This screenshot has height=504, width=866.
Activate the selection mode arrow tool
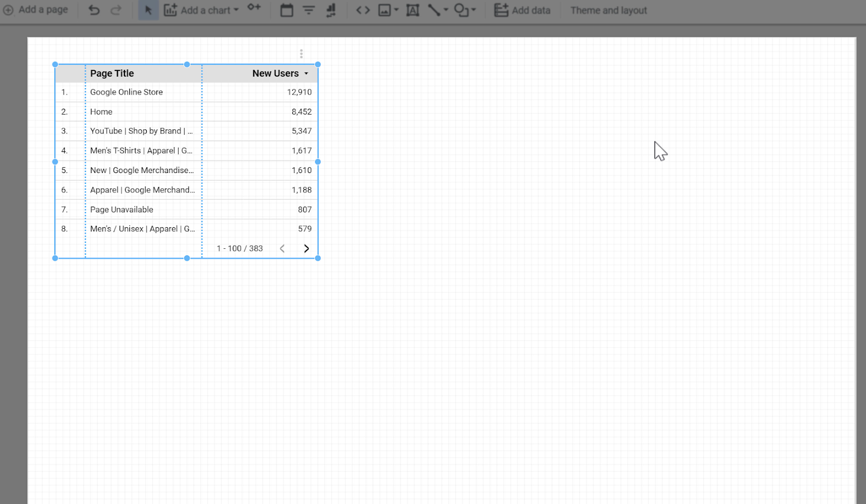coord(148,10)
